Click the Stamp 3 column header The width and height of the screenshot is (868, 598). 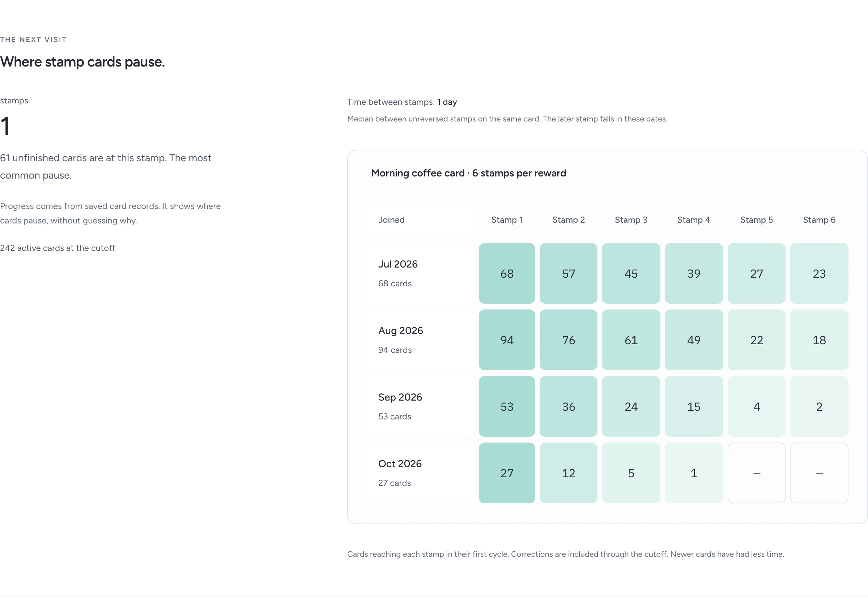631,219
